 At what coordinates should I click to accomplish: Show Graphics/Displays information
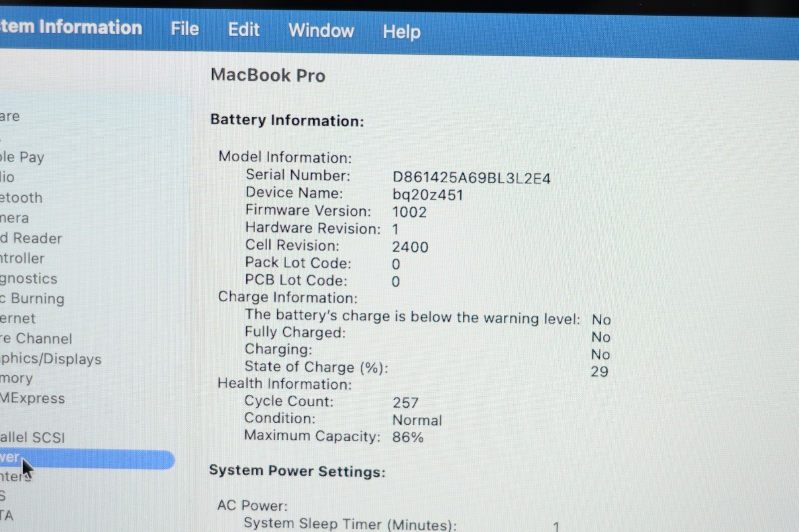[50, 359]
